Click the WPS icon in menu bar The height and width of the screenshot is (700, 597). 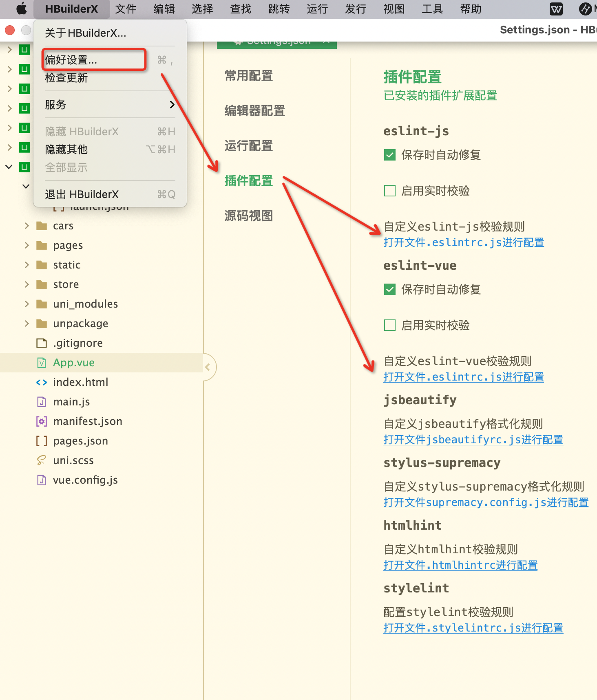pos(556,9)
